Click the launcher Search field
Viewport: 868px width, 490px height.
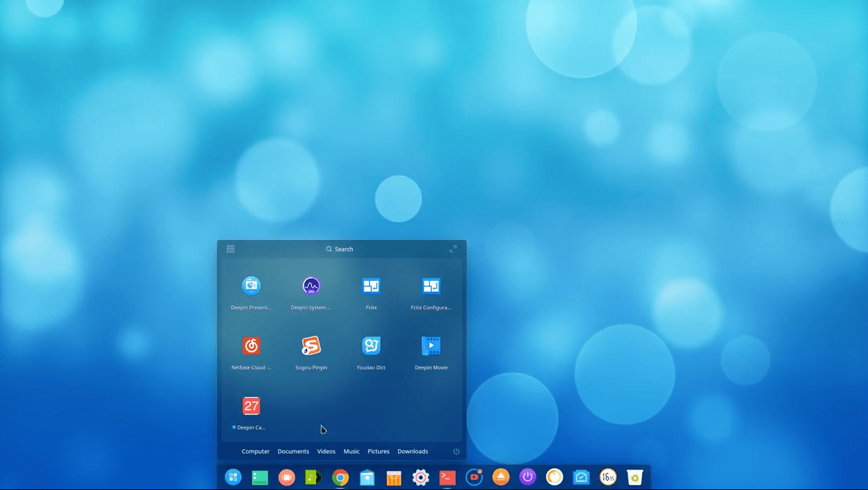tap(339, 249)
